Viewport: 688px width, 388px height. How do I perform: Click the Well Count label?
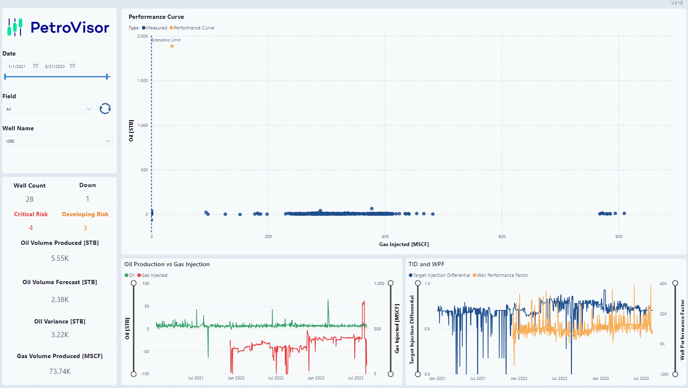pos(29,186)
